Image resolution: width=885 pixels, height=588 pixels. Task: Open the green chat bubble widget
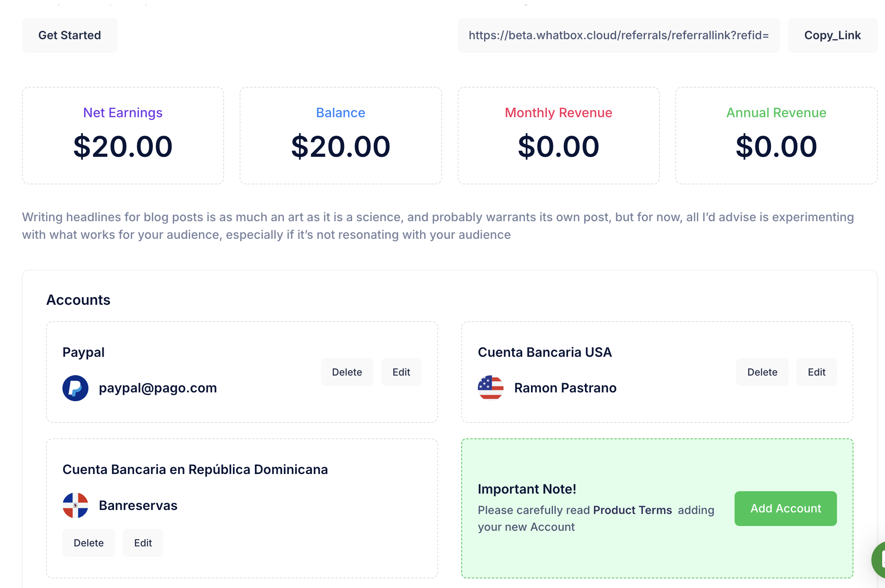click(879, 560)
